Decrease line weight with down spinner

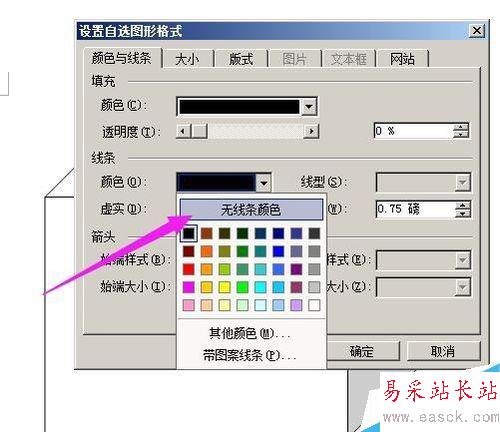pyautogui.click(x=463, y=213)
